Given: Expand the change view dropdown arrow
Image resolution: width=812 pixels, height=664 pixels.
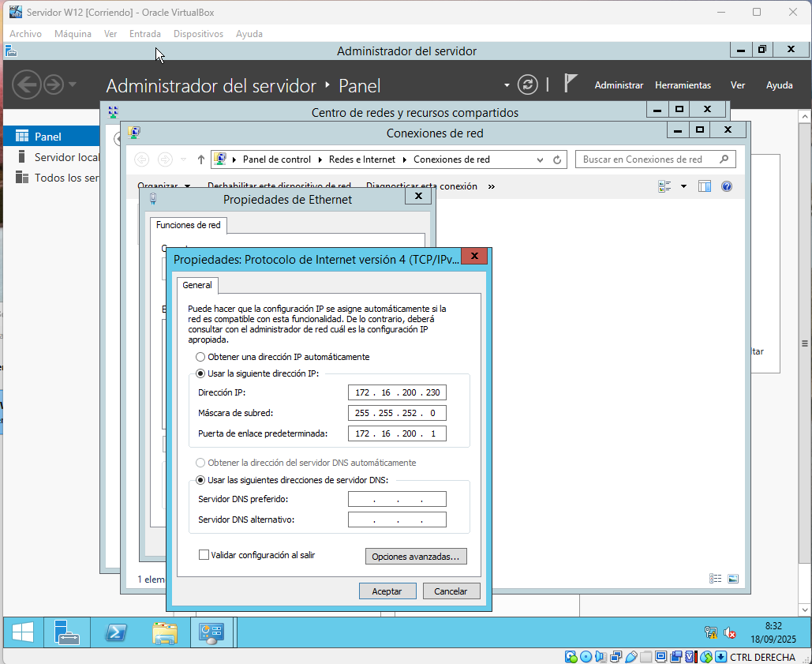Looking at the screenshot, I should click(683, 186).
